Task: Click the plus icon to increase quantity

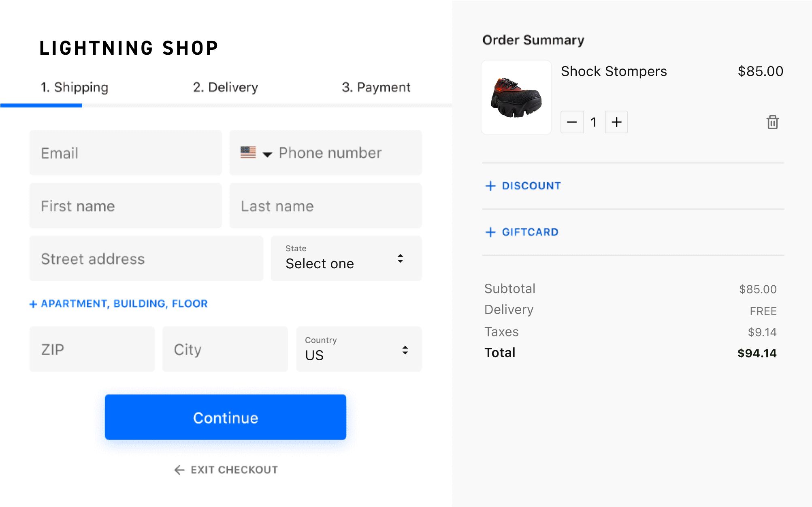Action: pyautogui.click(x=616, y=122)
